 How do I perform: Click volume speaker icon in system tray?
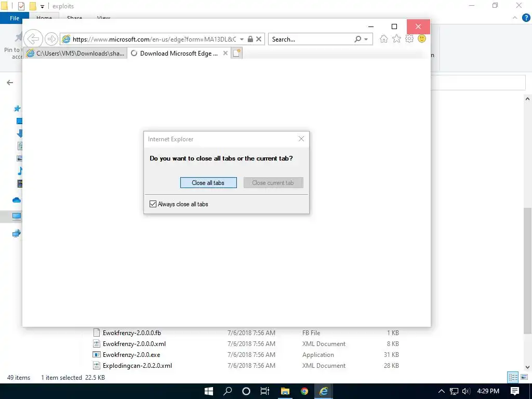tap(467, 391)
